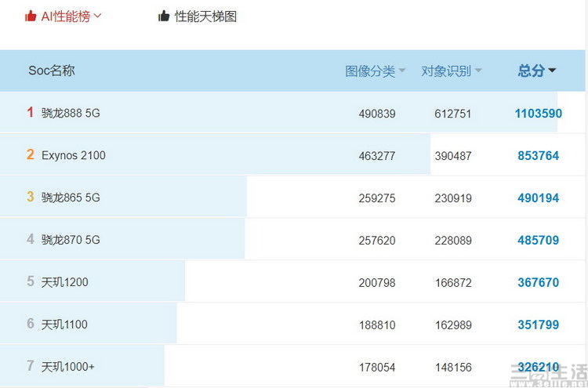Click the gray rank number 5
The height and width of the screenshot is (388, 588).
pyautogui.click(x=31, y=281)
